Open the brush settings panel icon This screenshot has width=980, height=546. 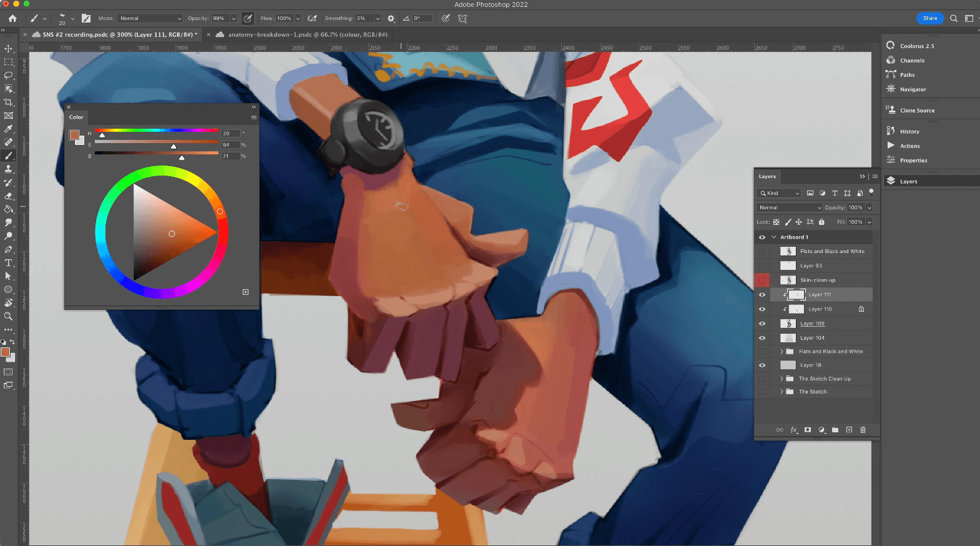coord(86,19)
